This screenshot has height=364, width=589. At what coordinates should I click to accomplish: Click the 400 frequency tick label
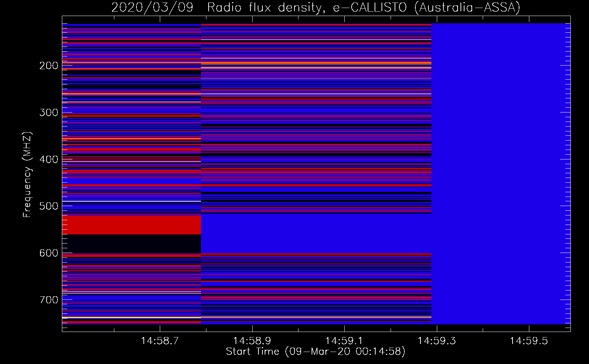[x=49, y=159]
